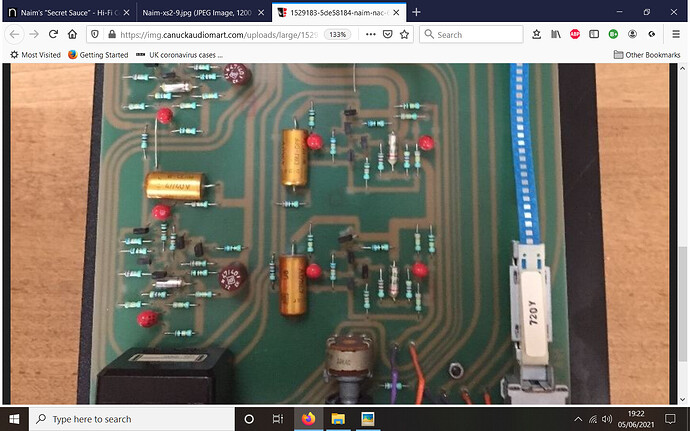Open the Getting Started bookmark

98,54
